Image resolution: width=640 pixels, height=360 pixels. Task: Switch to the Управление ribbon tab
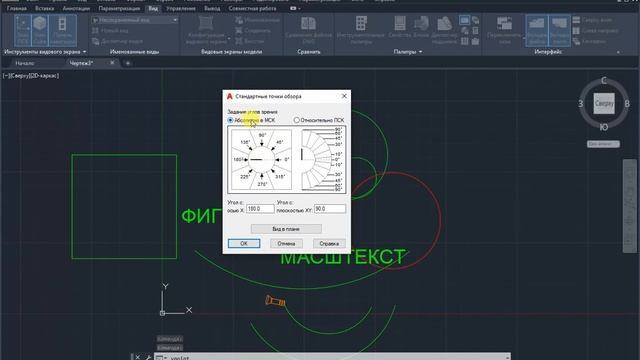point(181,8)
